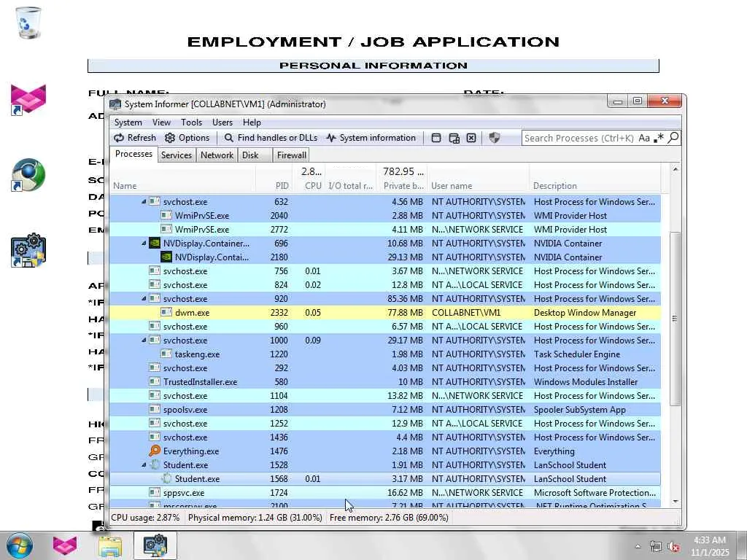Switch to the Network tab
This screenshot has width=747, height=560.
(x=217, y=155)
